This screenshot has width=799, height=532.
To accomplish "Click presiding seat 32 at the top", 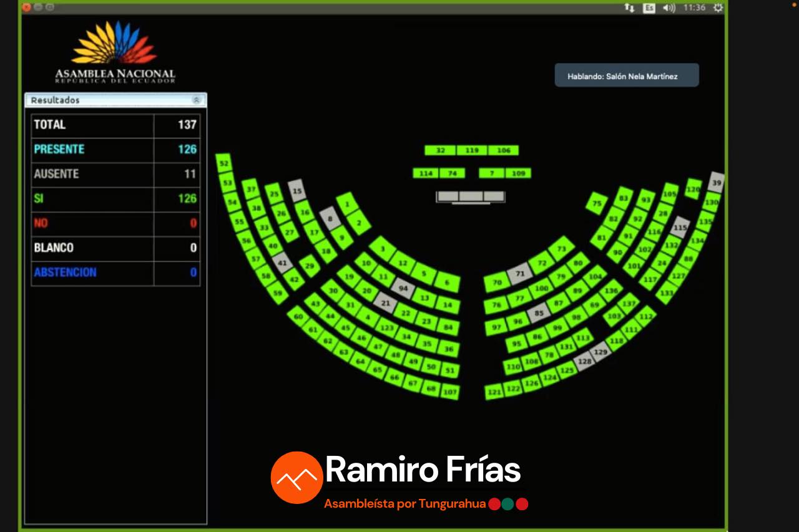I will (x=440, y=150).
